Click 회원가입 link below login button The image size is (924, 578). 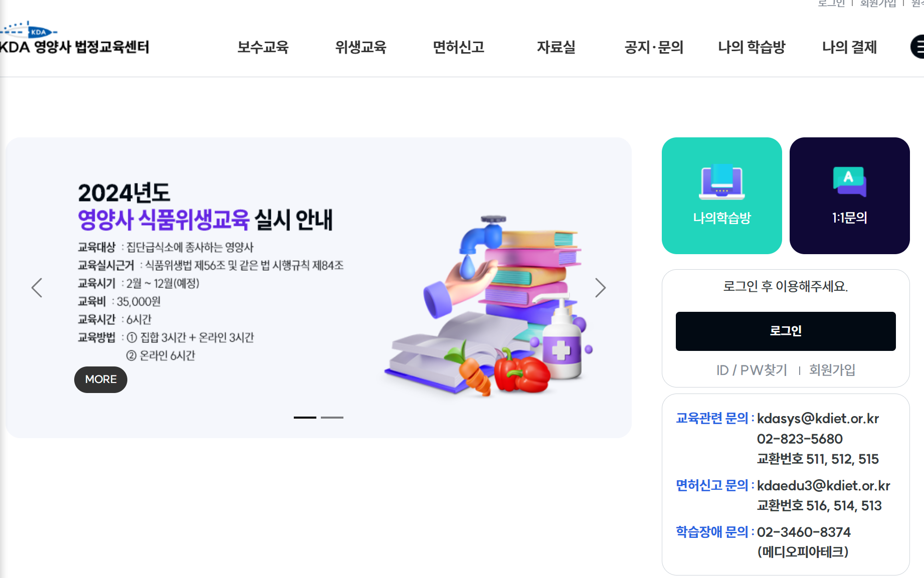832,370
